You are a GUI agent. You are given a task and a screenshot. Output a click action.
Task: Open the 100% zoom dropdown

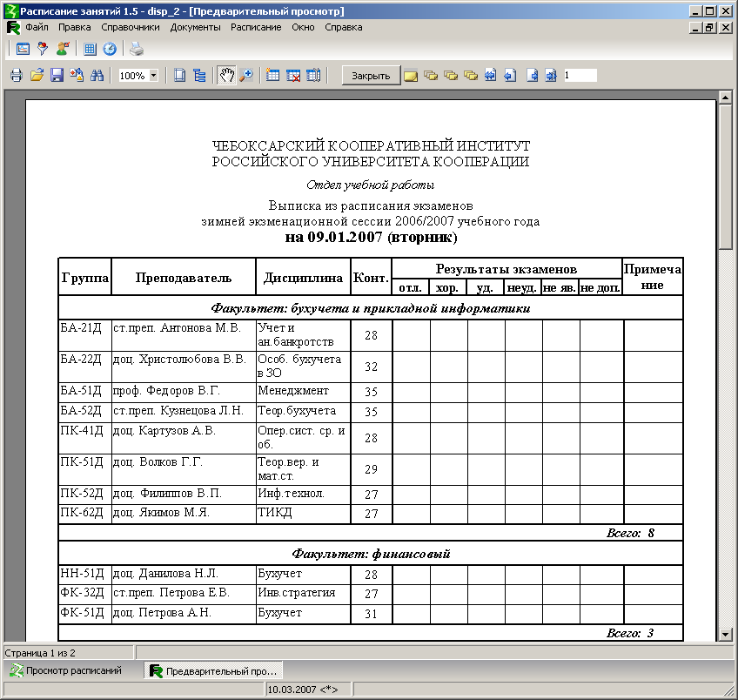point(153,76)
